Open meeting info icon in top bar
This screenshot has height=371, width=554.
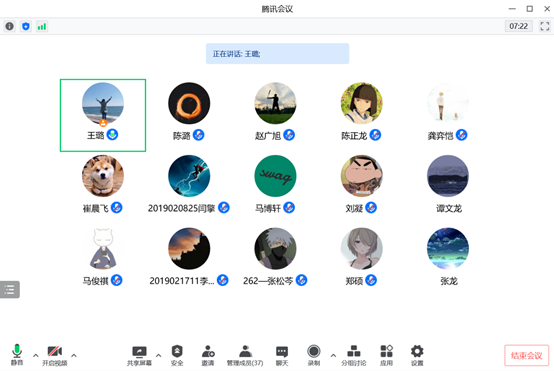pos(10,26)
